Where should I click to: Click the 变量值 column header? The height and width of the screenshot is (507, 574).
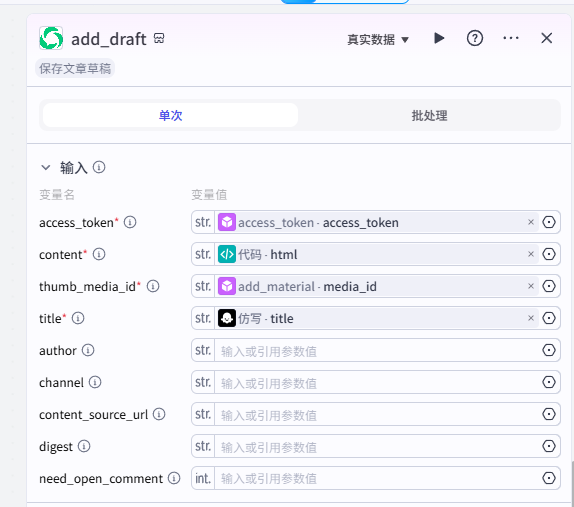(x=209, y=195)
